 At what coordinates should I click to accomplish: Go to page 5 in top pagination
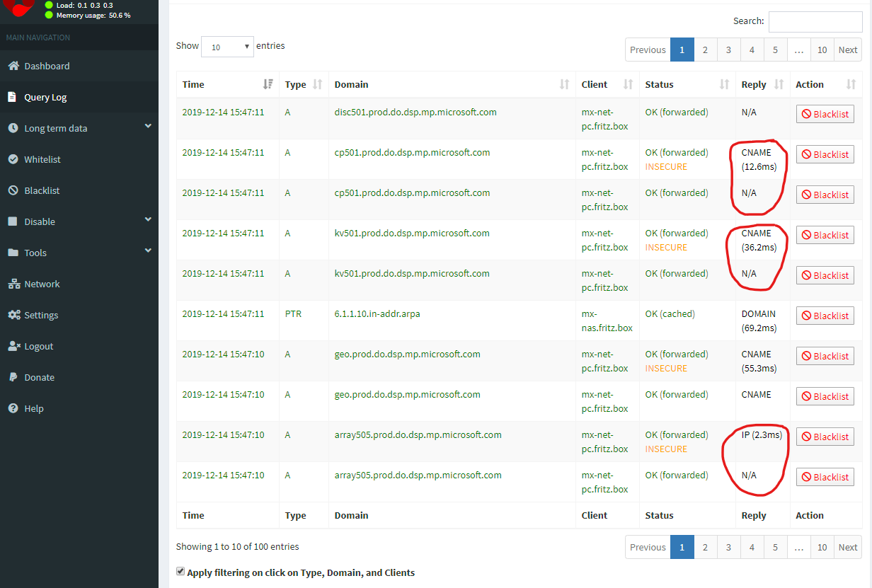coord(775,50)
